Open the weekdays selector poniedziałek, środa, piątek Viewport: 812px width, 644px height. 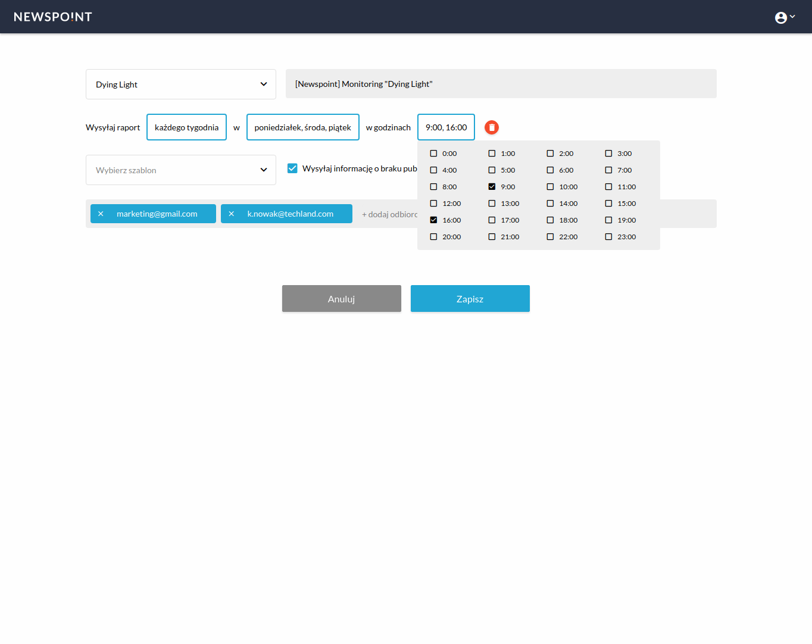pos(302,127)
